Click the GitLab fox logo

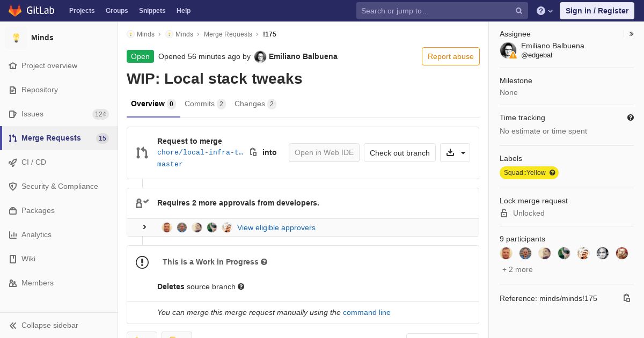[x=15, y=11]
